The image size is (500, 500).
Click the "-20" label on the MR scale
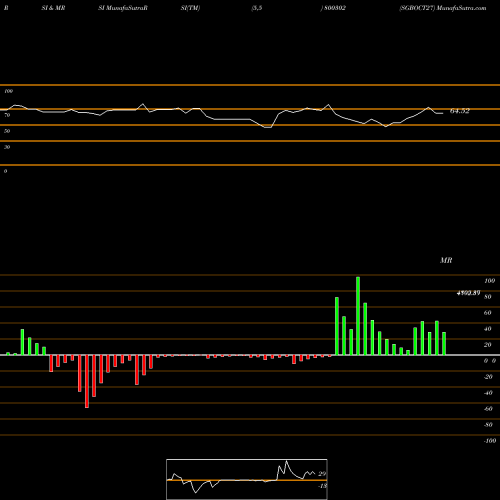(x=488, y=377)
